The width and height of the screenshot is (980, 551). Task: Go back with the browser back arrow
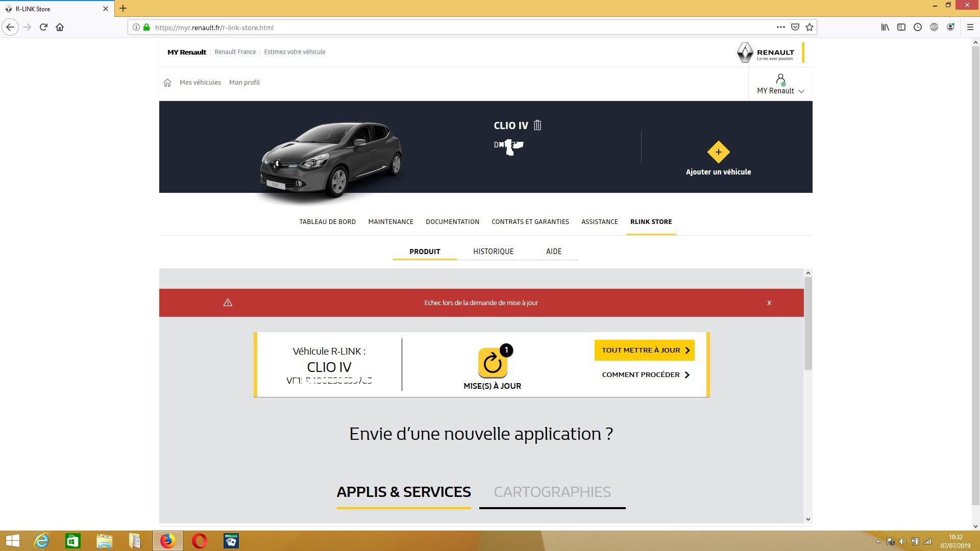click(x=10, y=27)
